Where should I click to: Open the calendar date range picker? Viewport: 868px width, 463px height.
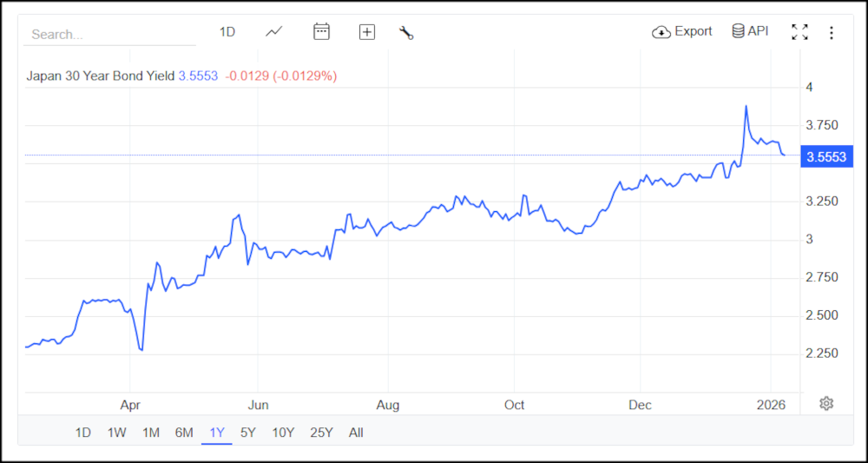pos(321,32)
